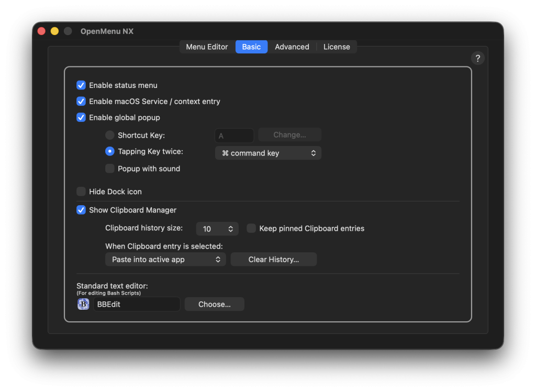Open the Advanced tab
This screenshot has height=392, width=536.
pyautogui.click(x=292, y=47)
